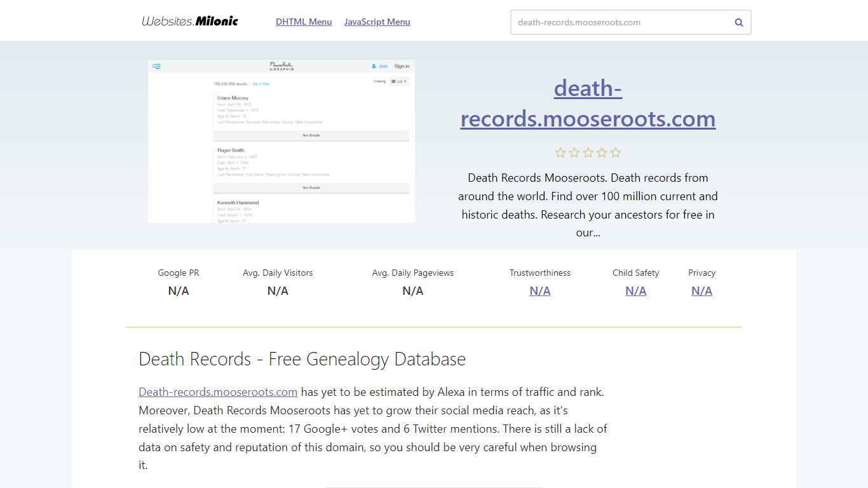
Task: Rate the site one star
Action: click(x=560, y=152)
